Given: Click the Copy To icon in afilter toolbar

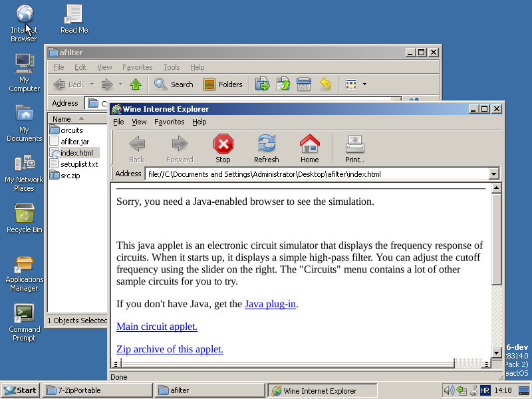Looking at the screenshot, I should [x=283, y=84].
